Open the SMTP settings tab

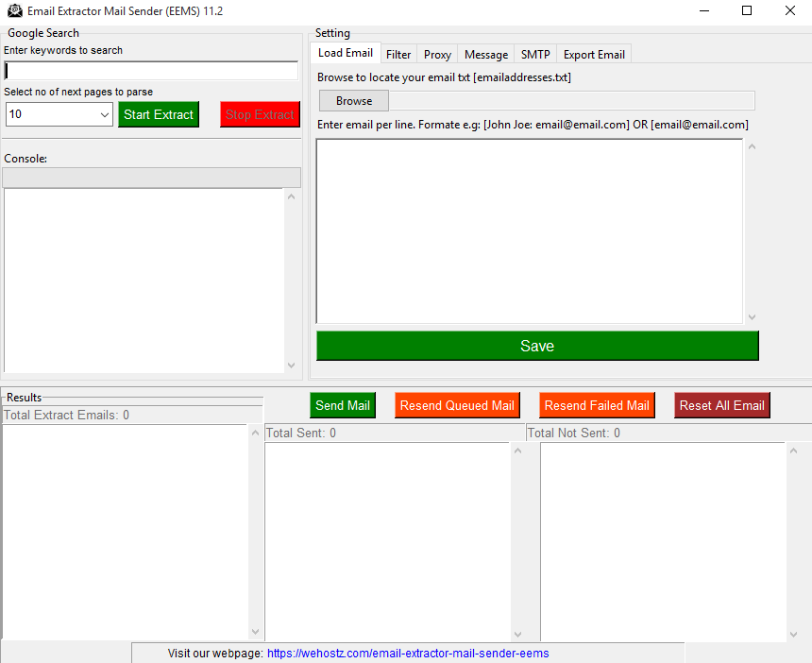click(x=535, y=55)
